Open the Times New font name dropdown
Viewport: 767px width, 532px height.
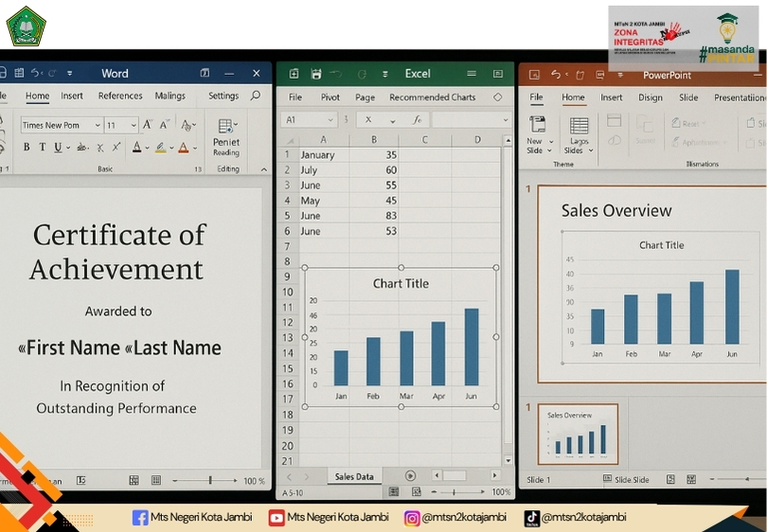[98, 125]
